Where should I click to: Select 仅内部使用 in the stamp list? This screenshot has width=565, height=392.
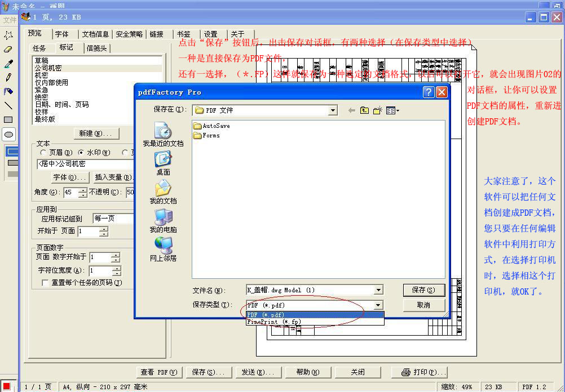point(96,82)
